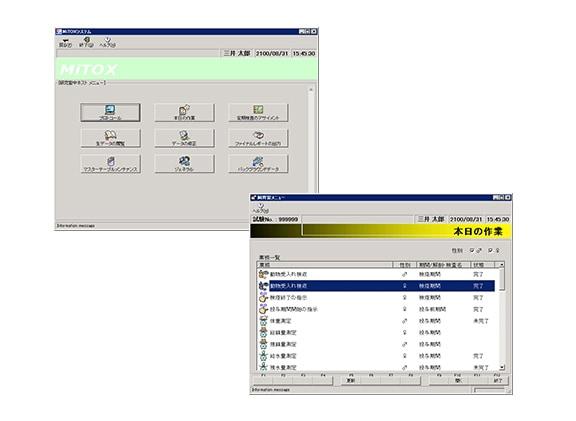Open the Background Data button

(258, 164)
